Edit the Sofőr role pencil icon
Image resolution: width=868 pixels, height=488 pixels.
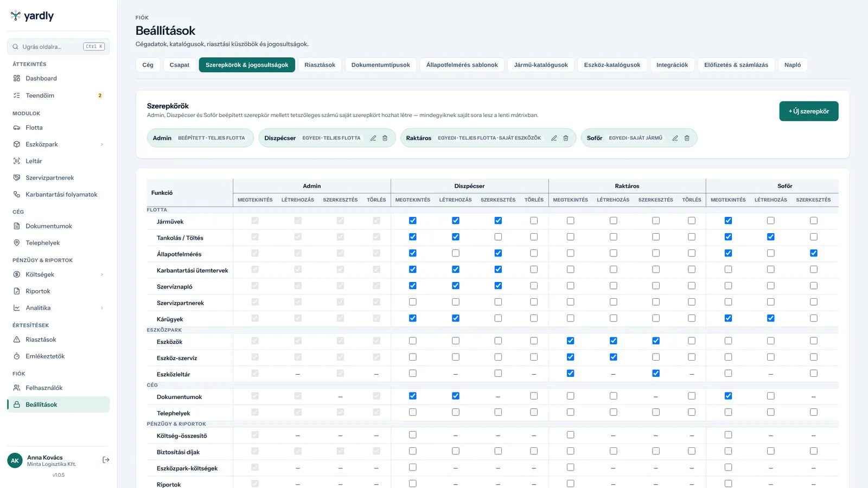point(675,138)
